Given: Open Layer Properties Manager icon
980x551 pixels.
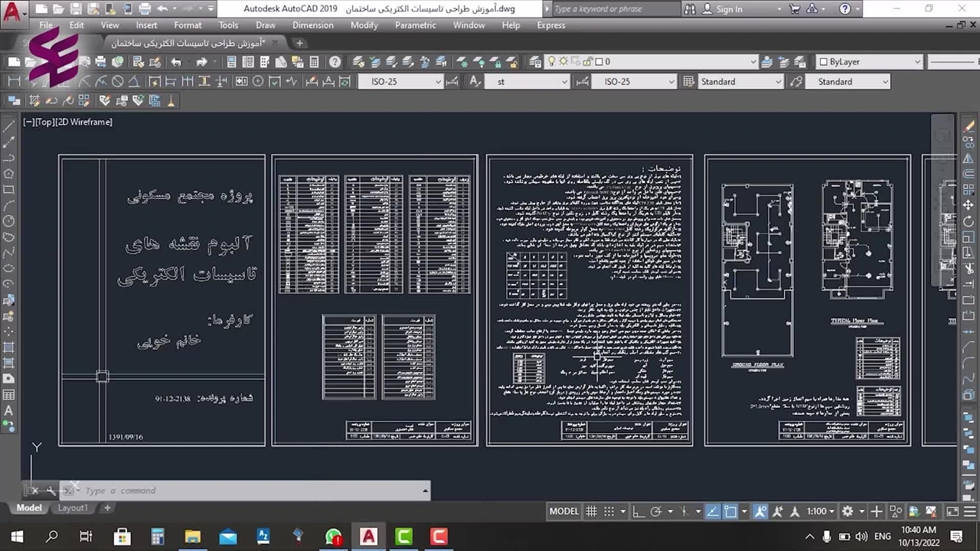Looking at the screenshot, I should click(358, 62).
